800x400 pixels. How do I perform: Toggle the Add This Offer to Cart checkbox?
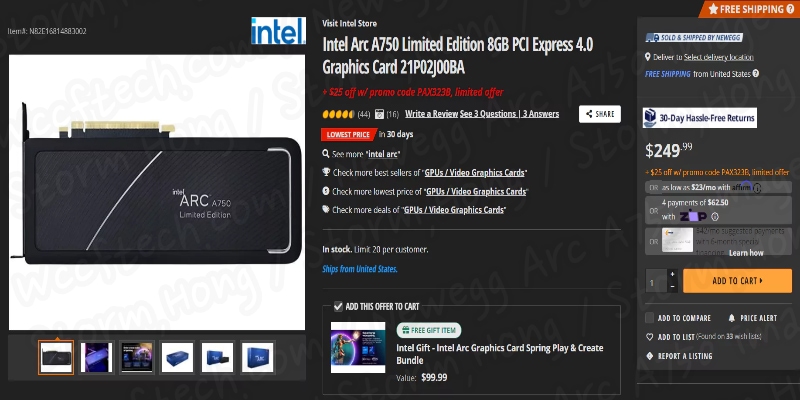pos(338,306)
